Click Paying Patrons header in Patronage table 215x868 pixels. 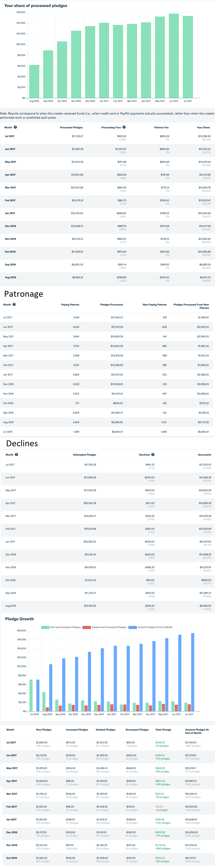[x=70, y=305]
